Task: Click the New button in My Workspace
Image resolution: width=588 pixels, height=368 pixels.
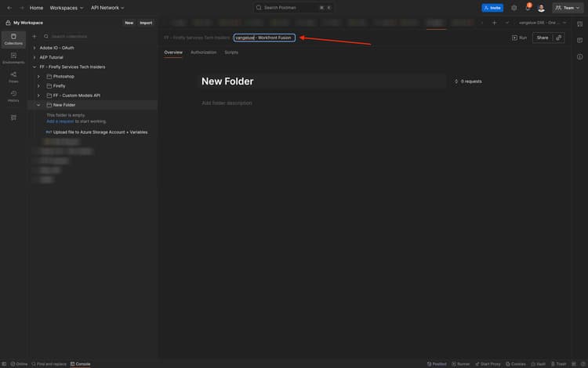Action: 129,23
